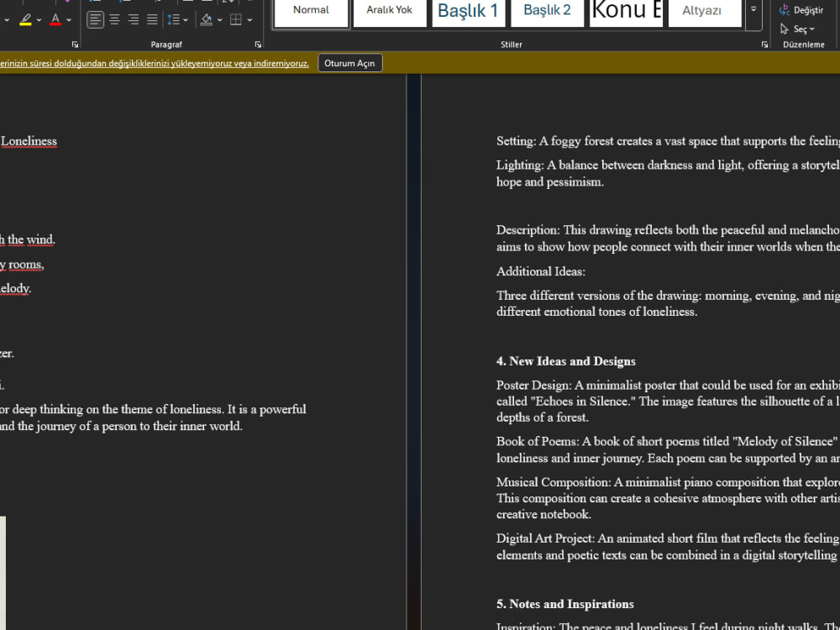Screen dimensions: 840x630
Task: Apply red font color
Action: click(x=55, y=20)
